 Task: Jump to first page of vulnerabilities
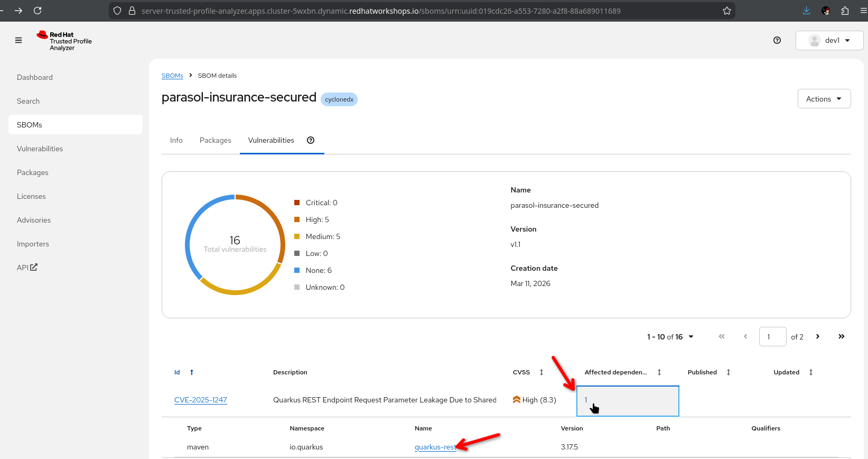(722, 336)
